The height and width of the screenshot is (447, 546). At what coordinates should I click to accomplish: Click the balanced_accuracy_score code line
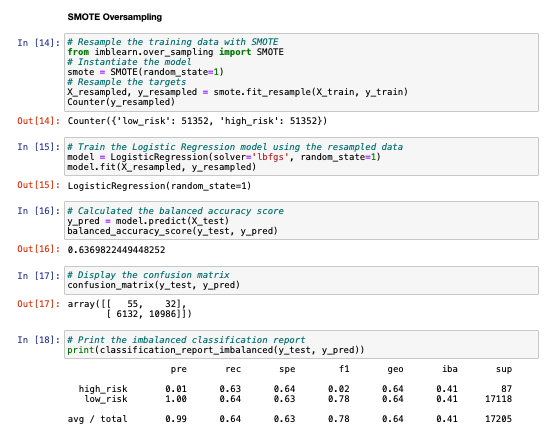[x=173, y=231]
